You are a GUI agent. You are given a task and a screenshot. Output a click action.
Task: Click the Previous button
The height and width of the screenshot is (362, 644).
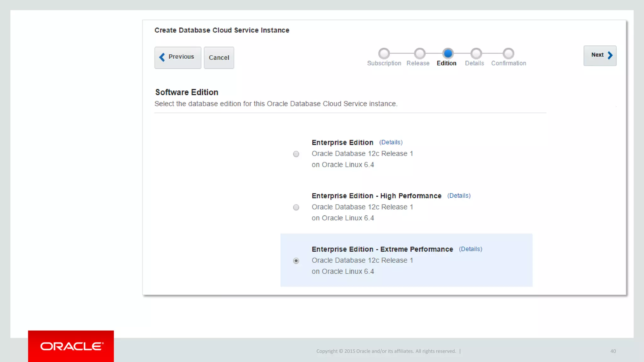point(178,58)
